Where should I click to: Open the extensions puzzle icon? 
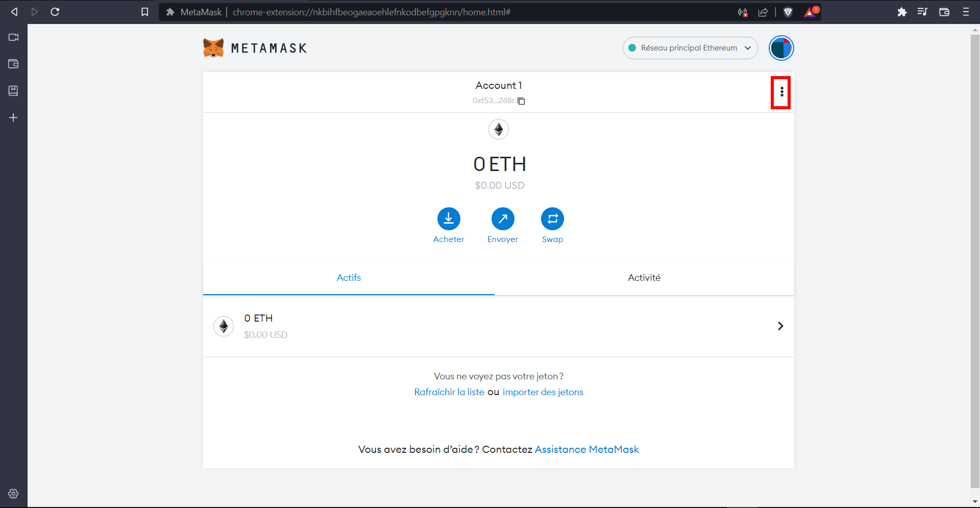click(902, 12)
